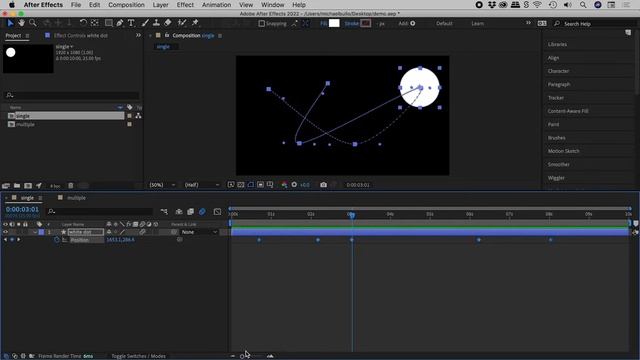Select the Selection arrow tool
Image resolution: width=640 pixels, height=360 pixels.
(x=10, y=23)
